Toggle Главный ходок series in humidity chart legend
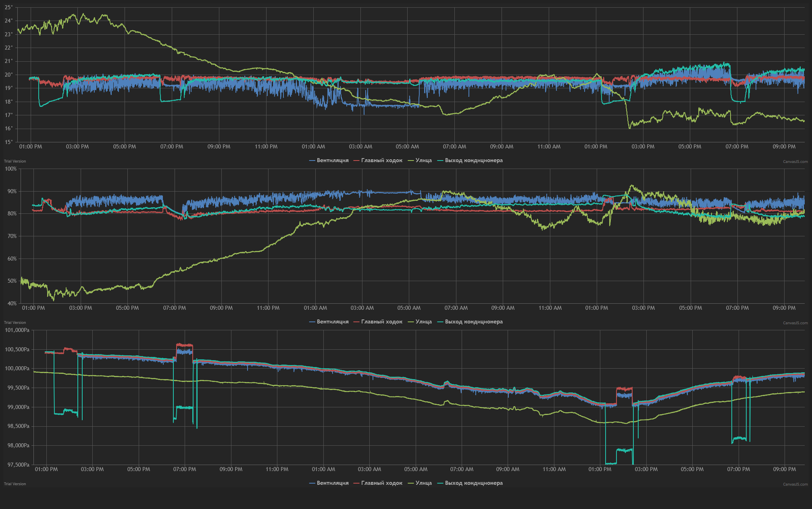Image resolution: width=812 pixels, height=509 pixels. tap(378, 322)
